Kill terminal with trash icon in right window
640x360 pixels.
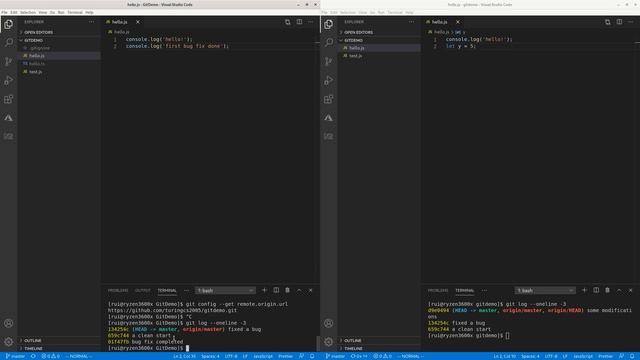607,290
